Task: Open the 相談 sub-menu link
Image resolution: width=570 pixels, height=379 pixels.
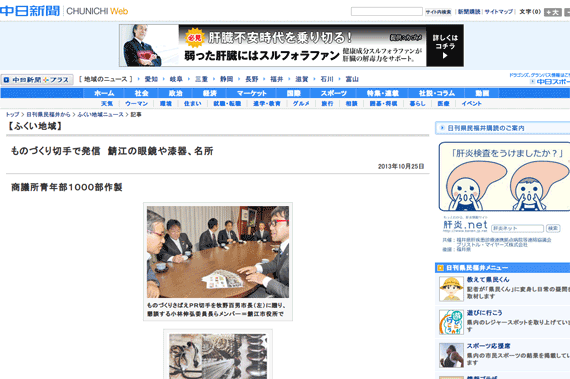Action: pos(351,104)
